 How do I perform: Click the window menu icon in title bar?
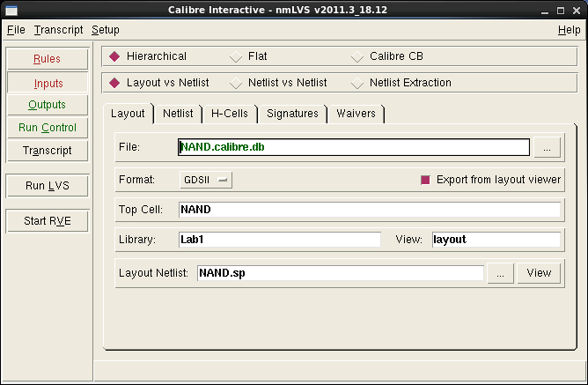[x=11, y=11]
